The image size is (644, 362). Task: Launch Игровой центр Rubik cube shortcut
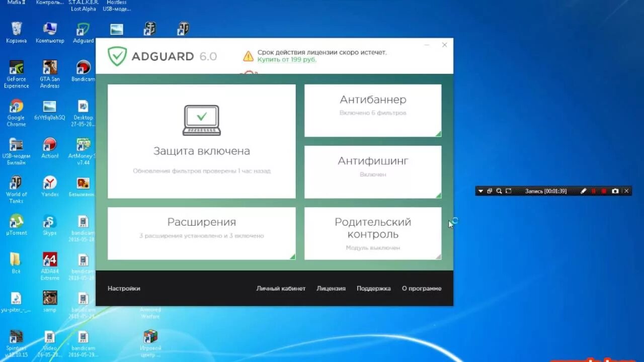150,343
